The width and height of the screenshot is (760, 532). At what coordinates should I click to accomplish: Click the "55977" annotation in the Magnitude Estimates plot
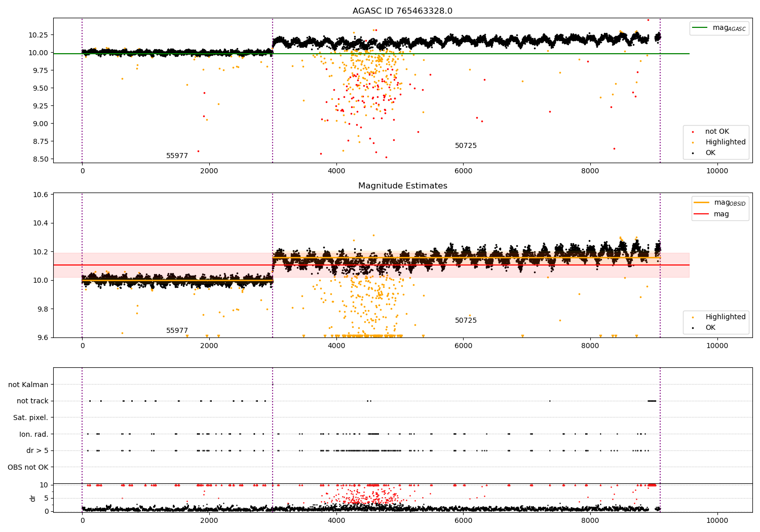pyautogui.click(x=177, y=331)
